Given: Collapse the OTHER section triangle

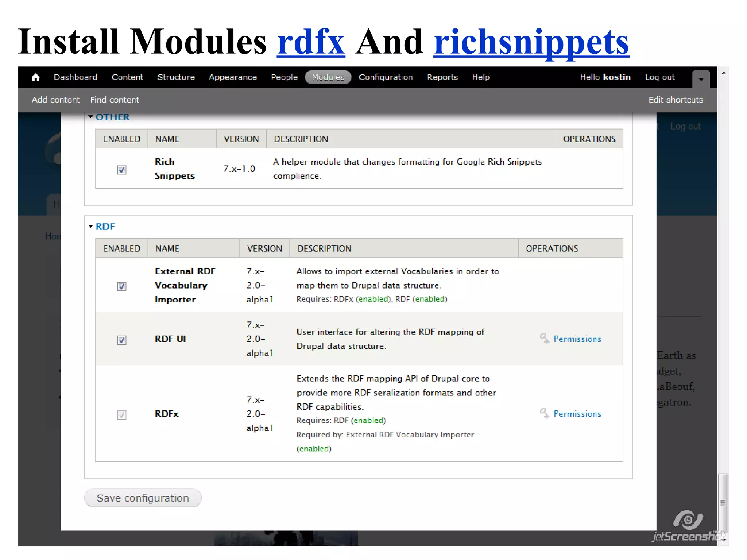Looking at the screenshot, I should pos(91,117).
